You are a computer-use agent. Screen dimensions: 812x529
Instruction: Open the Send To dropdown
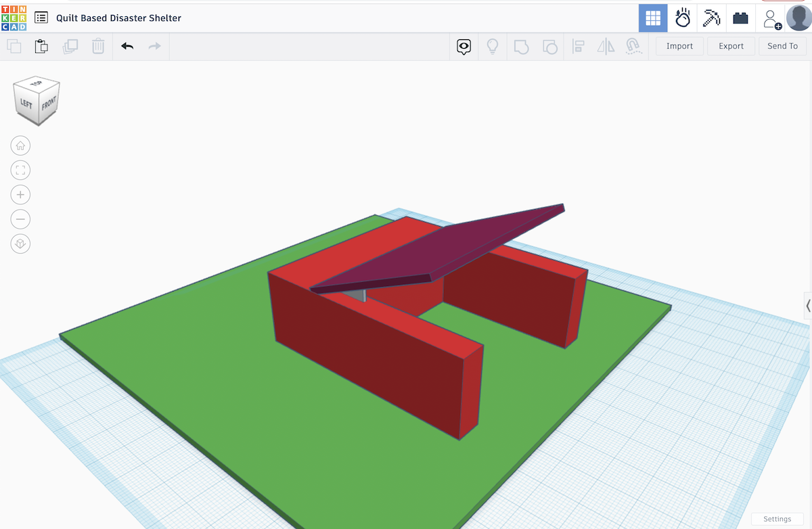click(782, 46)
